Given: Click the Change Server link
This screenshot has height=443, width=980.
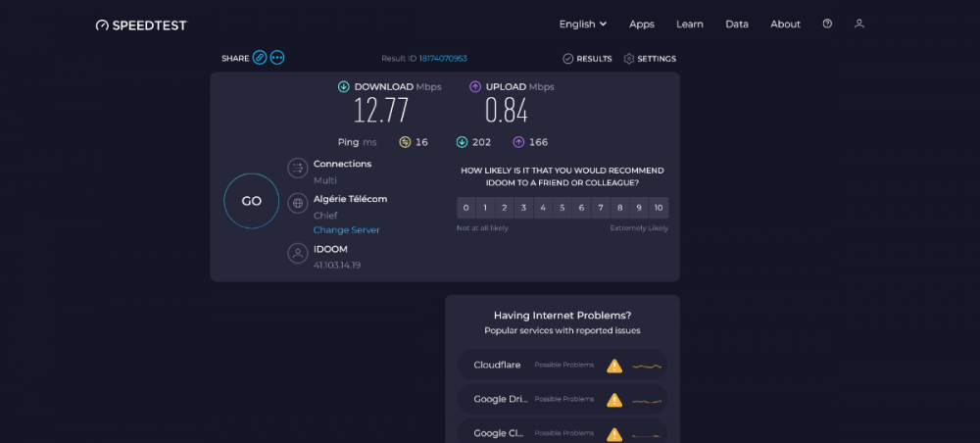Looking at the screenshot, I should point(346,230).
